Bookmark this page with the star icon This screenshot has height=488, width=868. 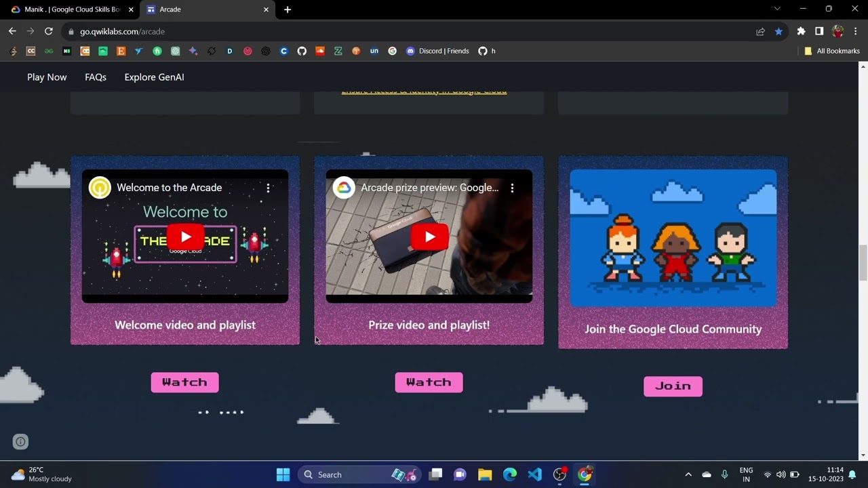click(778, 31)
